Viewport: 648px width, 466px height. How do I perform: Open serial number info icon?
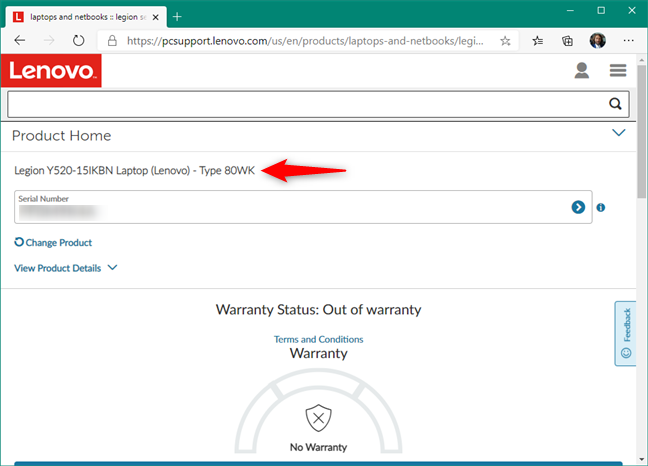[601, 207]
